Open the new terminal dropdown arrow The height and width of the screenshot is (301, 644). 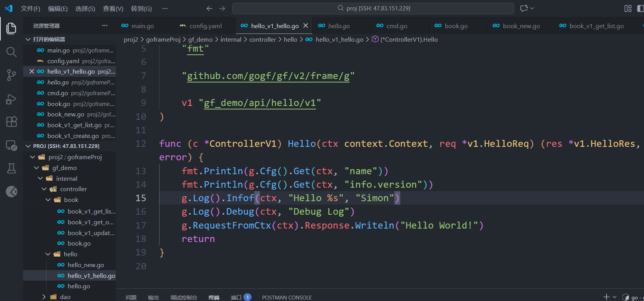click(614, 297)
